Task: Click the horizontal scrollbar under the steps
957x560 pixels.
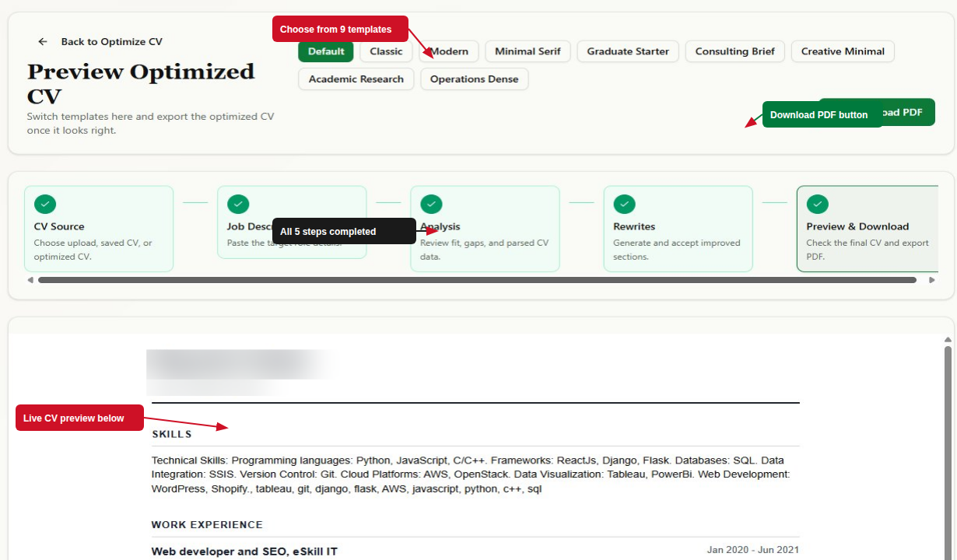Action: point(477,280)
